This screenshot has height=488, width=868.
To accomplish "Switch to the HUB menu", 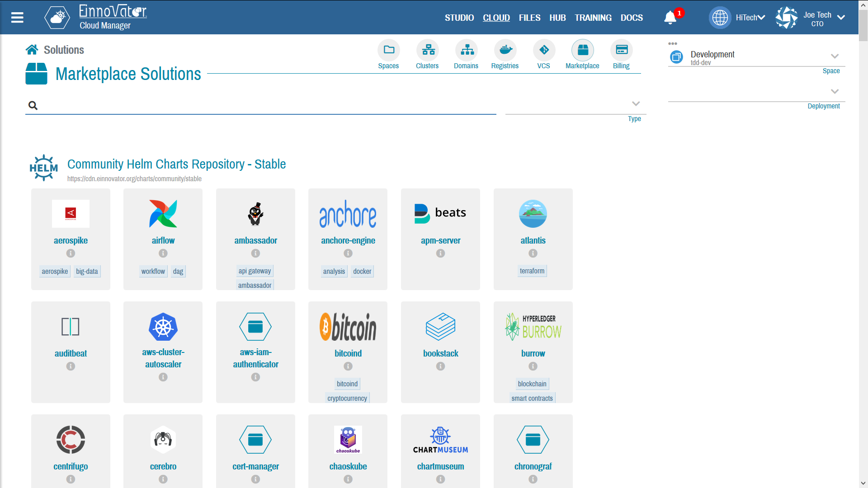I will click(558, 18).
